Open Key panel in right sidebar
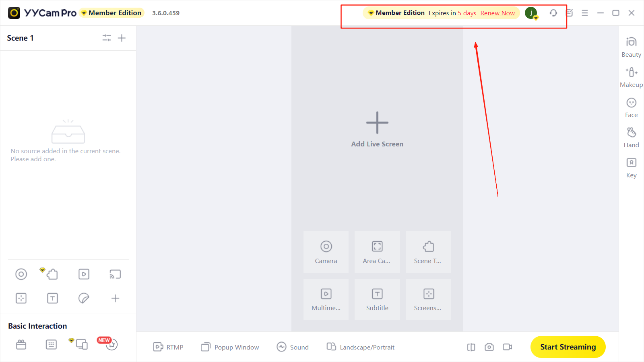This screenshot has width=644, height=362. click(x=631, y=168)
